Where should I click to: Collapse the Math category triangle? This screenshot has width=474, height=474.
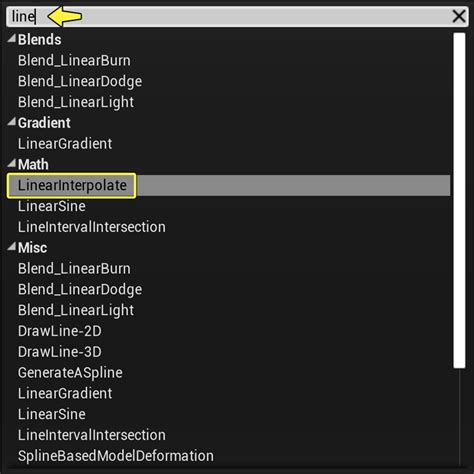coord(12,163)
